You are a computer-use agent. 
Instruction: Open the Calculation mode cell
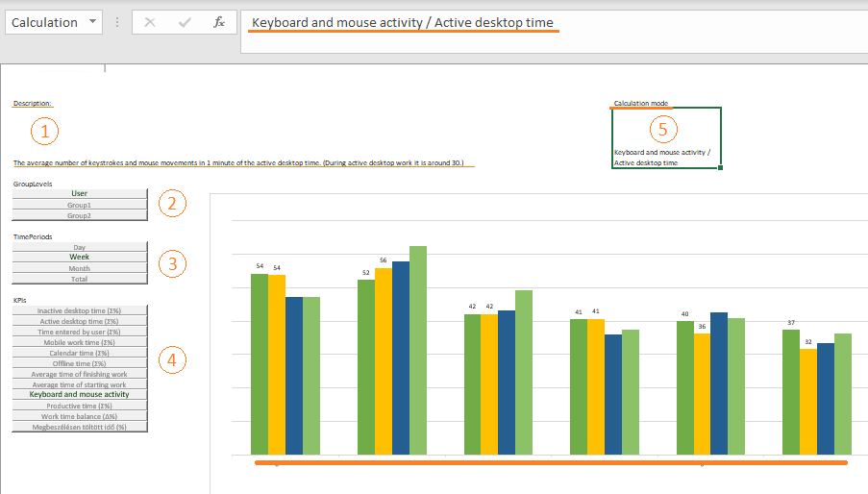tap(665, 137)
